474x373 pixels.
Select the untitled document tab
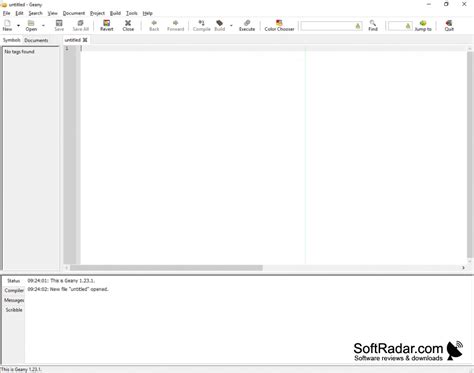[73, 40]
